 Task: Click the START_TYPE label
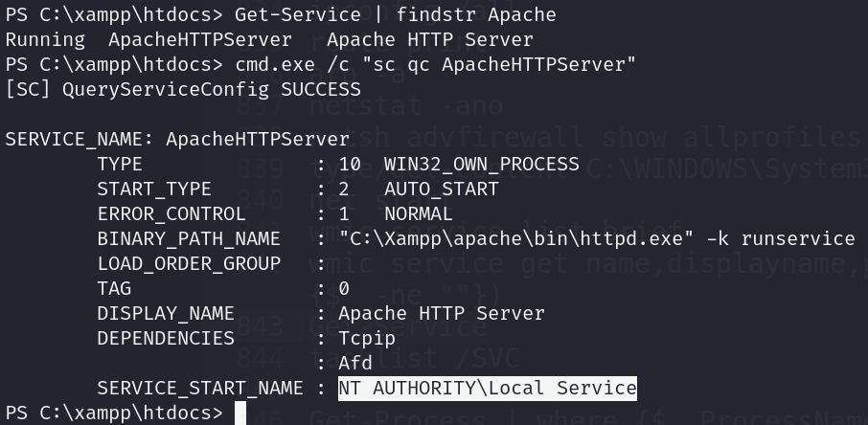coord(153,189)
